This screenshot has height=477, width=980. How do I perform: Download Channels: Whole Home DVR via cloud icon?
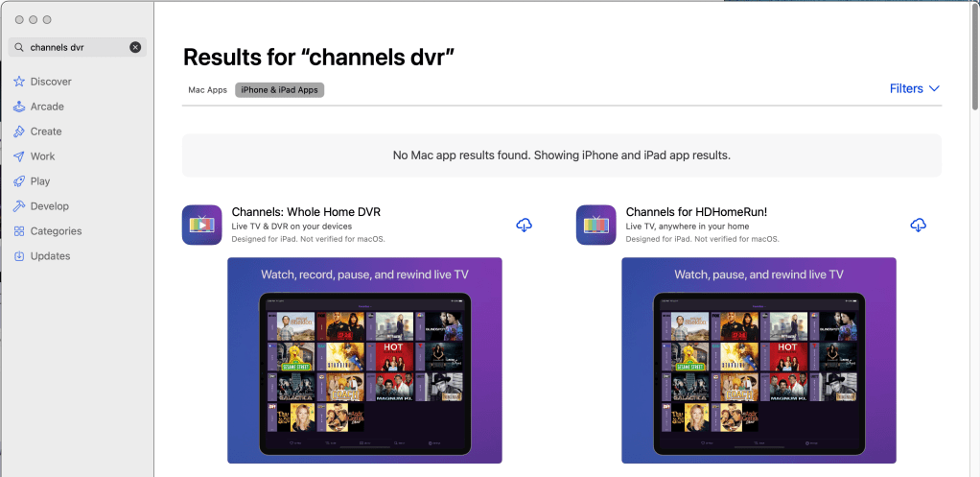524,226
